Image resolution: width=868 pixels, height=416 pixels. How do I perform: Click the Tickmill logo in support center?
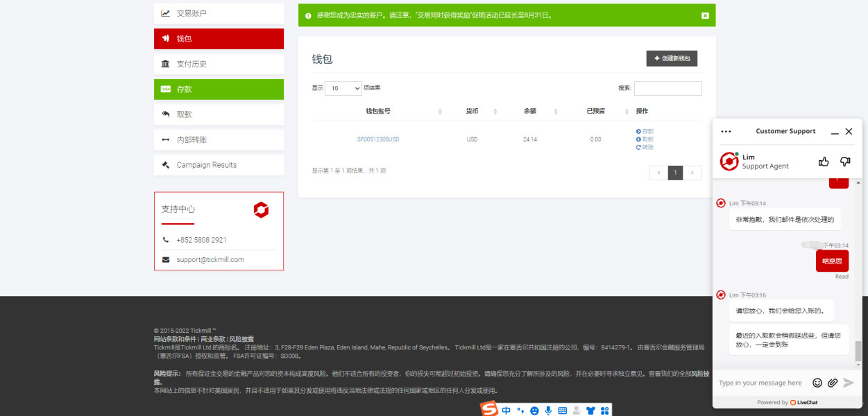point(261,210)
